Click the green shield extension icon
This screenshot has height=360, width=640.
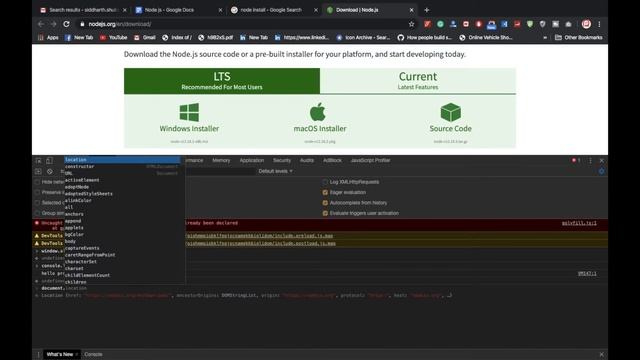(x=530, y=24)
